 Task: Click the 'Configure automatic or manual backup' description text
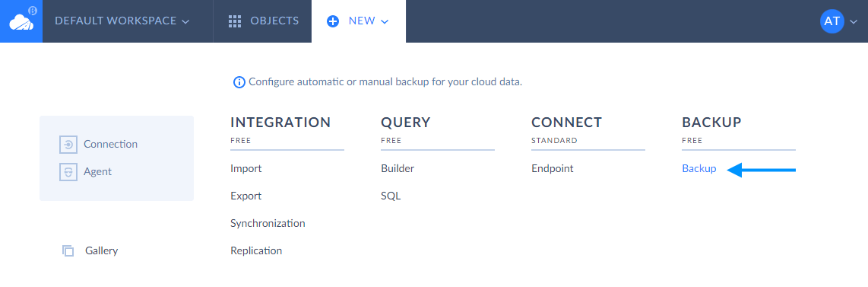pyautogui.click(x=386, y=82)
